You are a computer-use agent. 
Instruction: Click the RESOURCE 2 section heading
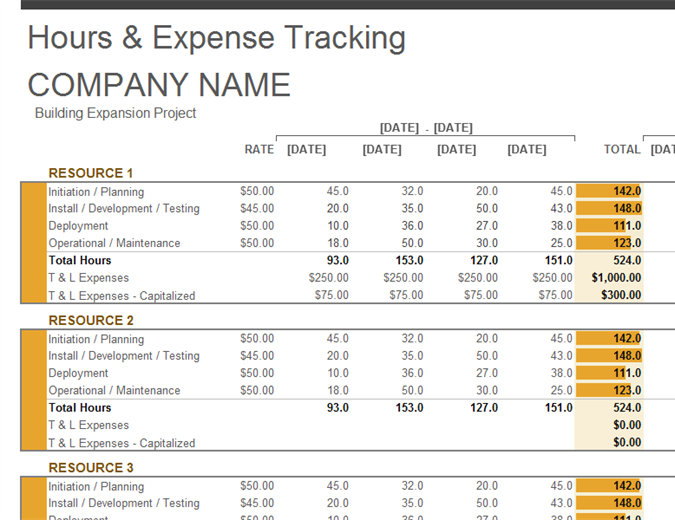91,320
